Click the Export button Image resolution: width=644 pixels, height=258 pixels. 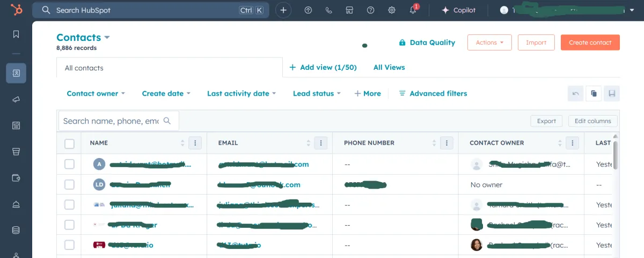[546, 121]
